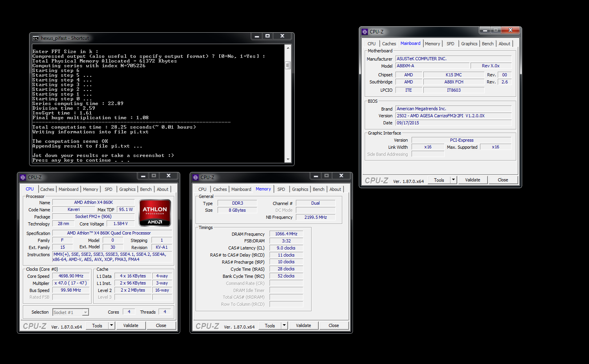Click Close button in Memory window footer
The width and height of the screenshot is (589, 364).
(334, 325)
